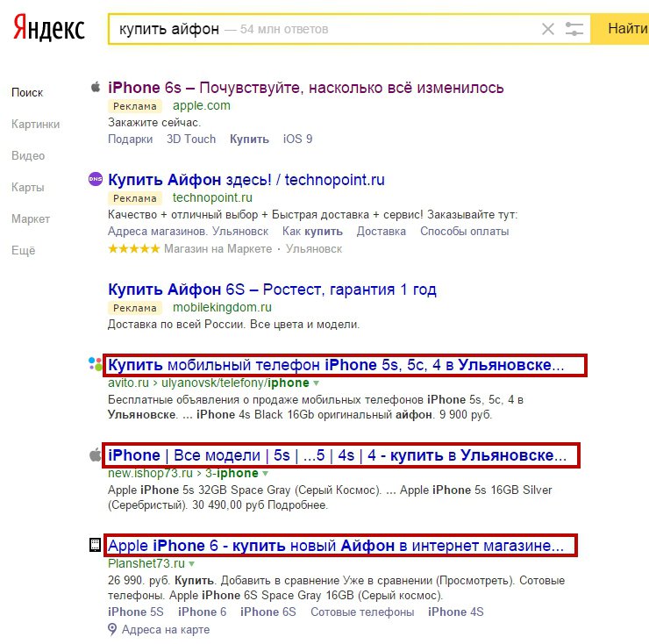Click the Planshet73 favicon icon
The height and width of the screenshot is (644, 649).
click(95, 546)
